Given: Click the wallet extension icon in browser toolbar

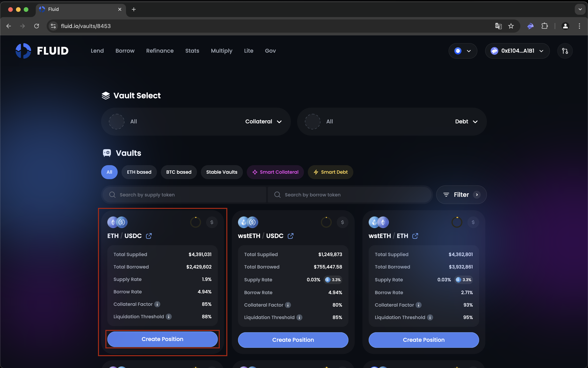Looking at the screenshot, I should [530, 26].
